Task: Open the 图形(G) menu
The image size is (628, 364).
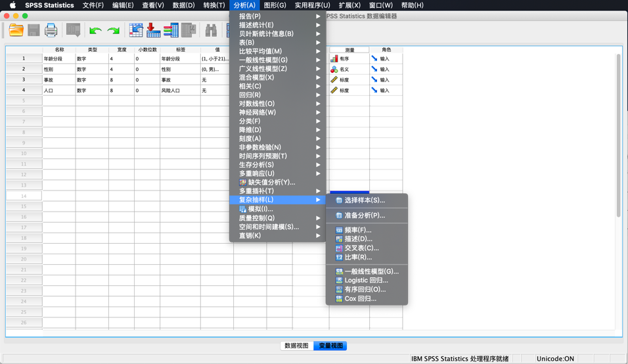Action: pyautogui.click(x=275, y=5)
